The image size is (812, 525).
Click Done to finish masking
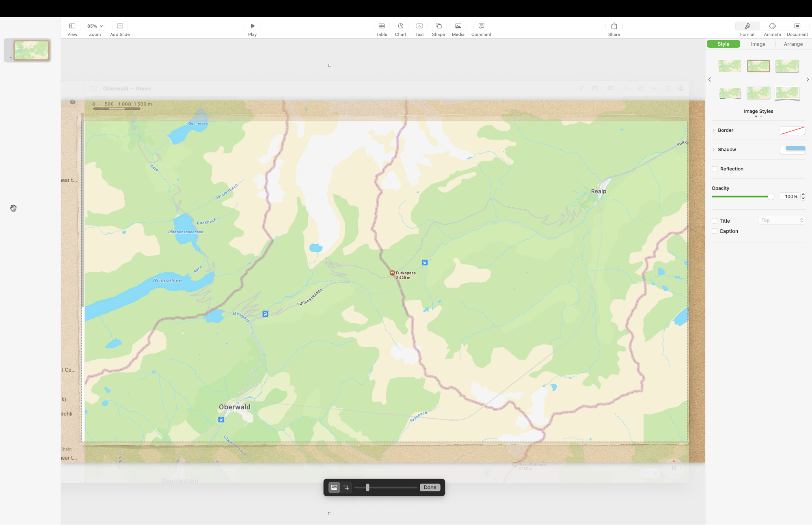[x=430, y=488]
